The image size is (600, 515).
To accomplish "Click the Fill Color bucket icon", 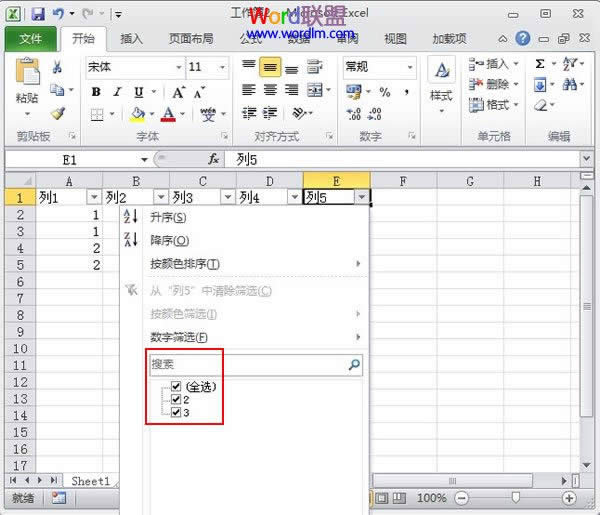I will (x=137, y=114).
